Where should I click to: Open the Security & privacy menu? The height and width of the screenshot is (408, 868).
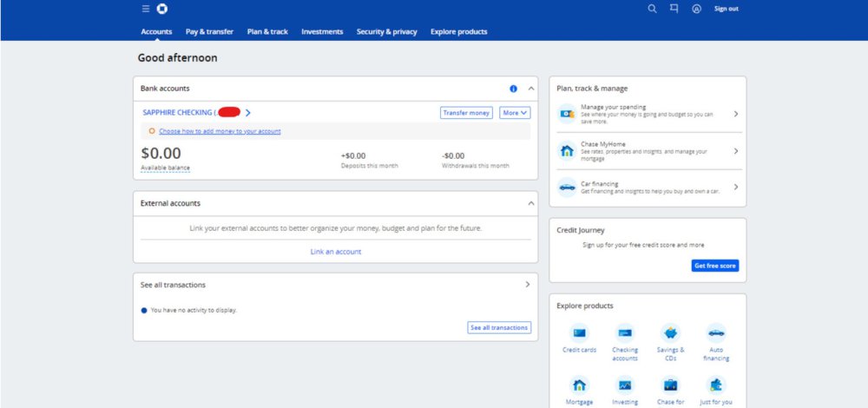[386, 31]
